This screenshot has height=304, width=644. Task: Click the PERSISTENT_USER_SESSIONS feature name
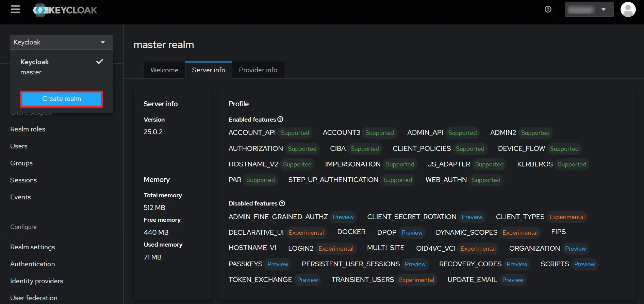[x=351, y=264]
